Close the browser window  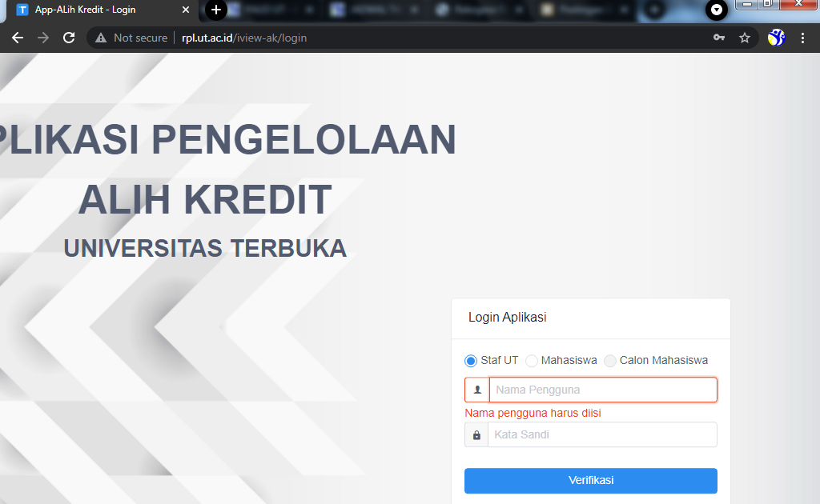click(x=798, y=4)
